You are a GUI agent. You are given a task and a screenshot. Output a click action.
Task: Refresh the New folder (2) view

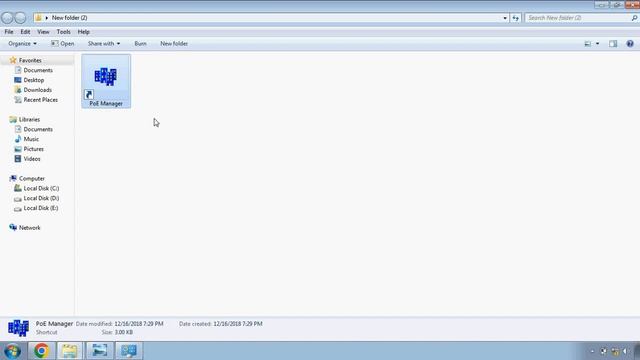click(516, 18)
